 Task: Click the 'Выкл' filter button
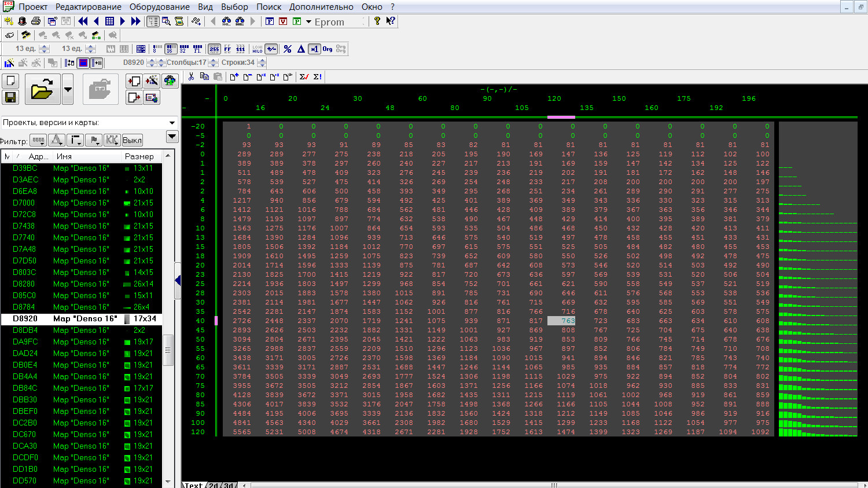click(132, 140)
